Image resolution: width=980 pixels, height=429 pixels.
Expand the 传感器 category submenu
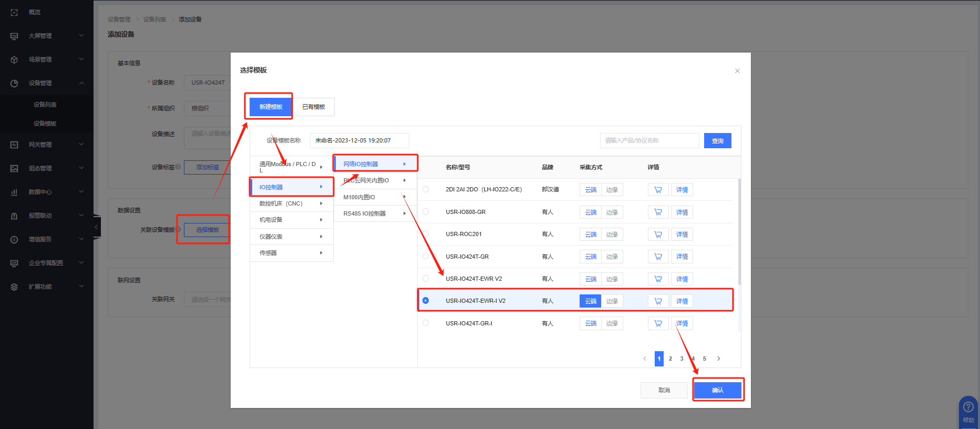coord(291,253)
